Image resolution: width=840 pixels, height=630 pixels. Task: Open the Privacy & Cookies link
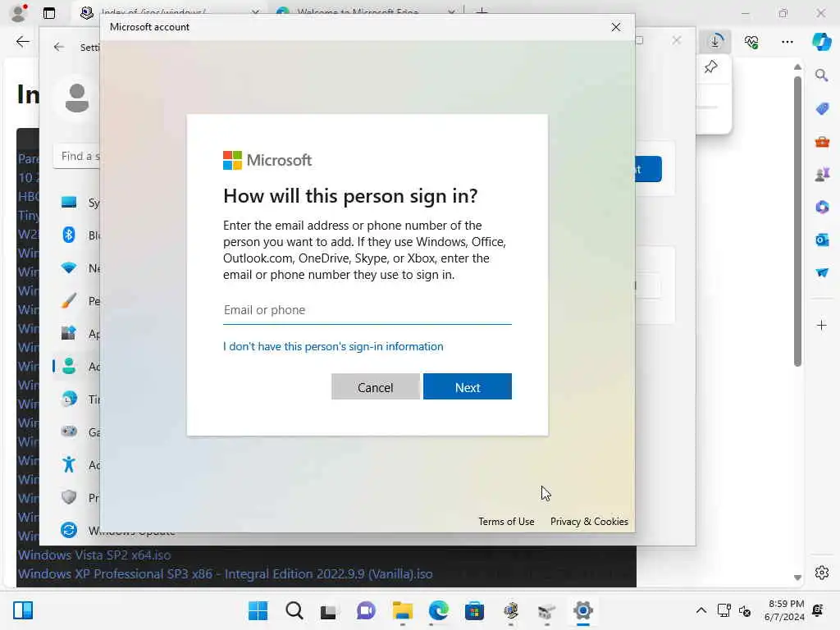coord(589,521)
